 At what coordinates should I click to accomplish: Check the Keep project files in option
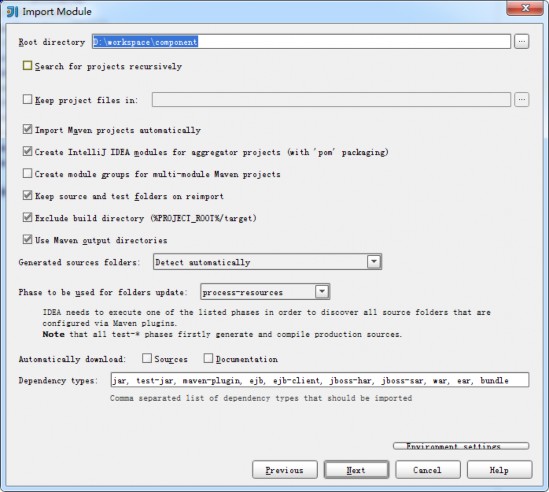pyautogui.click(x=27, y=99)
